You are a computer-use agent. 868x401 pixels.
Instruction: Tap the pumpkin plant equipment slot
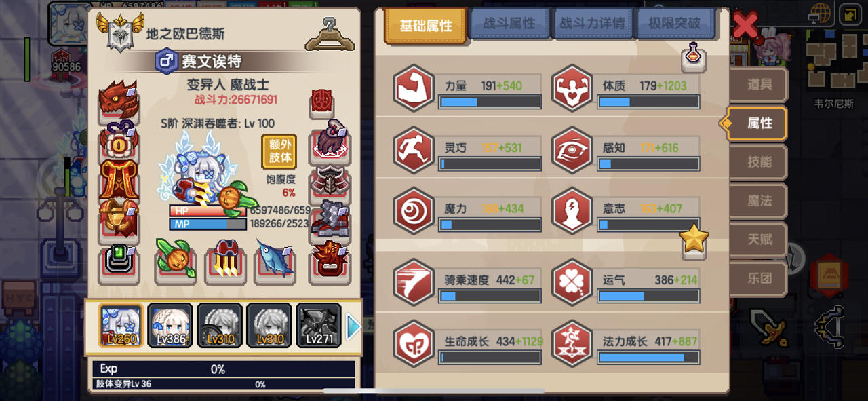(x=176, y=259)
